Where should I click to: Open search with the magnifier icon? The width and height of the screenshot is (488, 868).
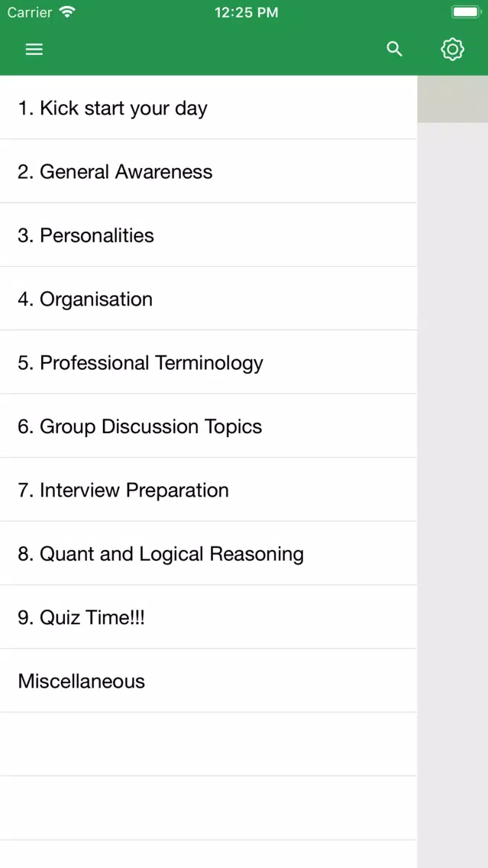[395, 49]
